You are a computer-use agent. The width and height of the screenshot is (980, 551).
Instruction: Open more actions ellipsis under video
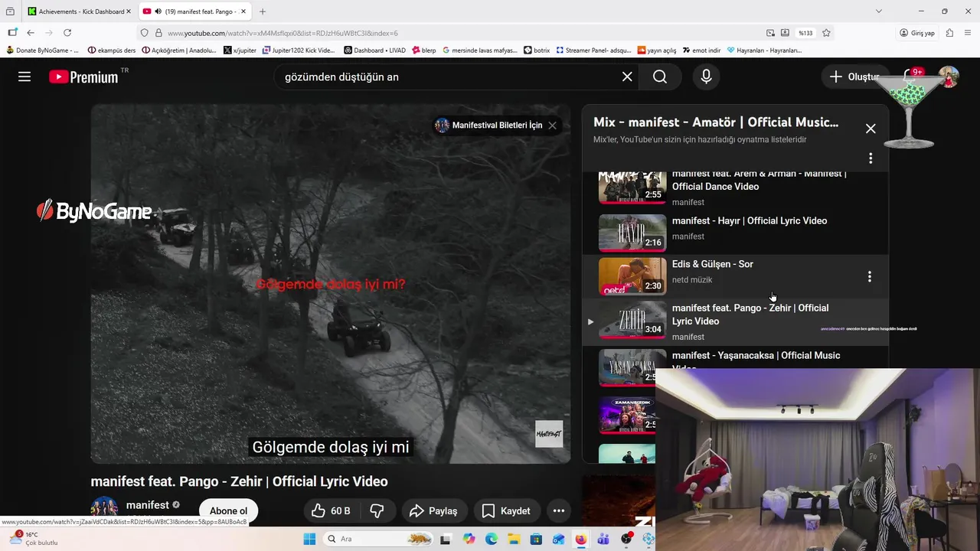(x=559, y=510)
